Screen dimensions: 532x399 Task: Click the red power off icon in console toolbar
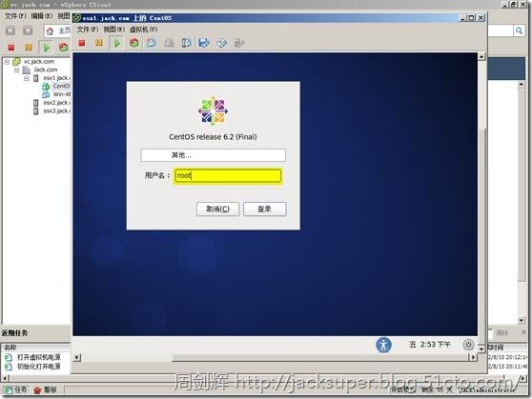pos(82,43)
